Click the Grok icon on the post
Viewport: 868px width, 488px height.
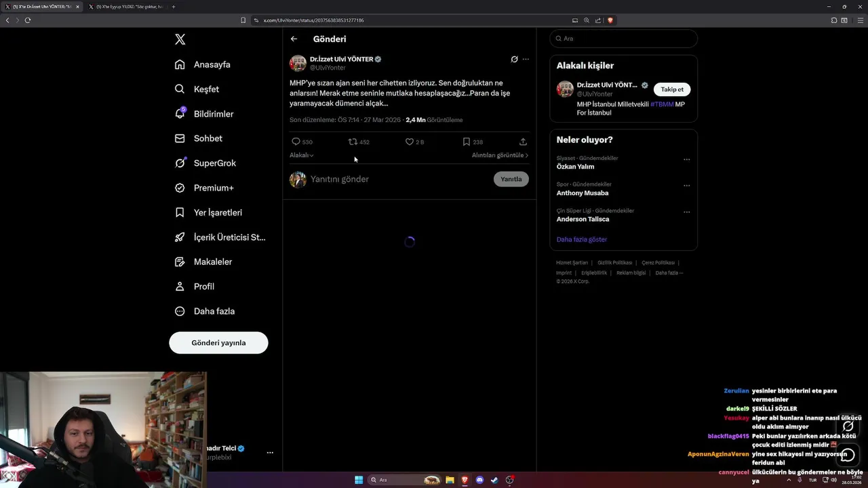click(x=514, y=59)
